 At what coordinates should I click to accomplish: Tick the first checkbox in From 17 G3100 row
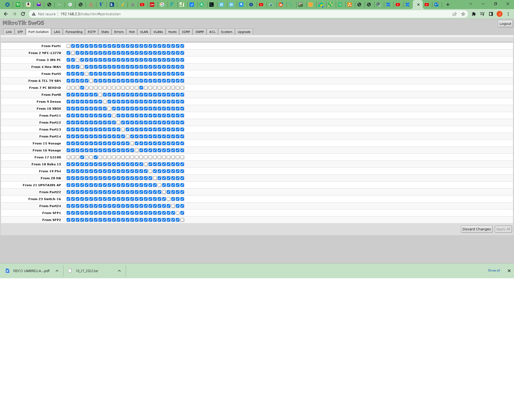(x=68, y=157)
